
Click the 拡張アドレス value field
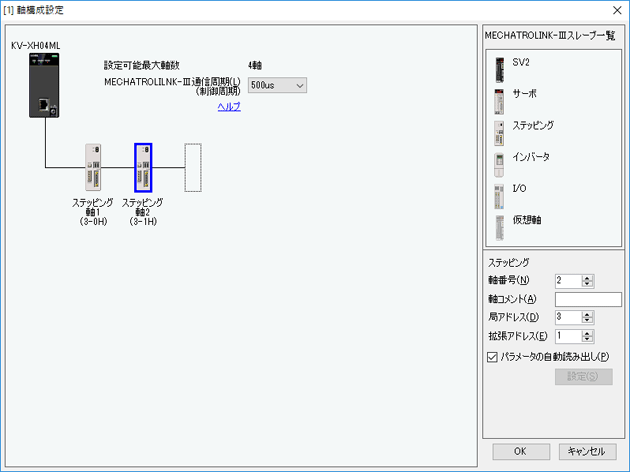tap(568, 336)
